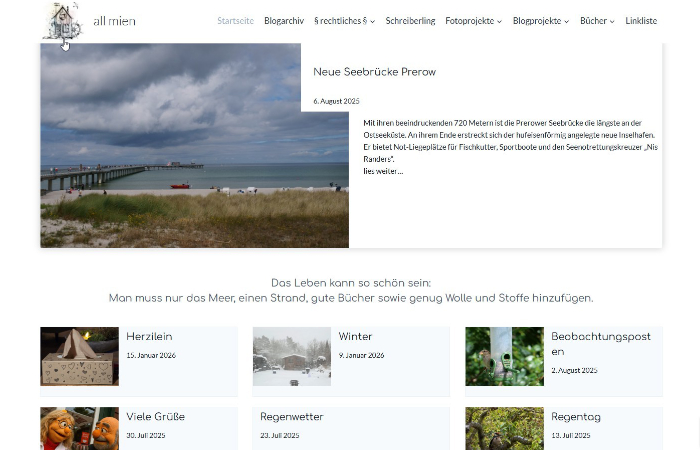Click the lies weiter… link
700x450 pixels.
(383, 171)
